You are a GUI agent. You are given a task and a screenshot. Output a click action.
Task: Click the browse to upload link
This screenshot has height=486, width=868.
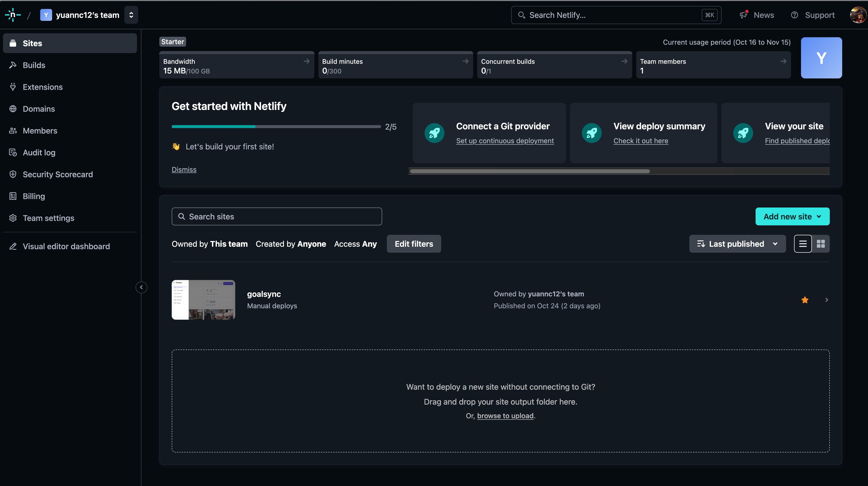[505, 416]
